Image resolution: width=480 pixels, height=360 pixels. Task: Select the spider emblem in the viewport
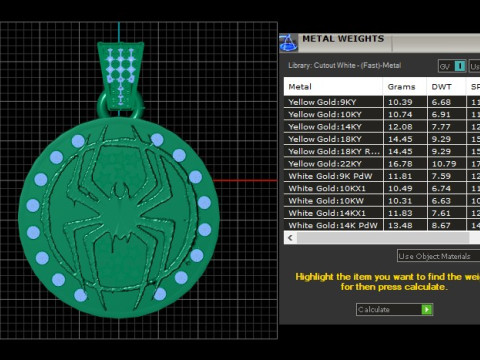[121, 217]
